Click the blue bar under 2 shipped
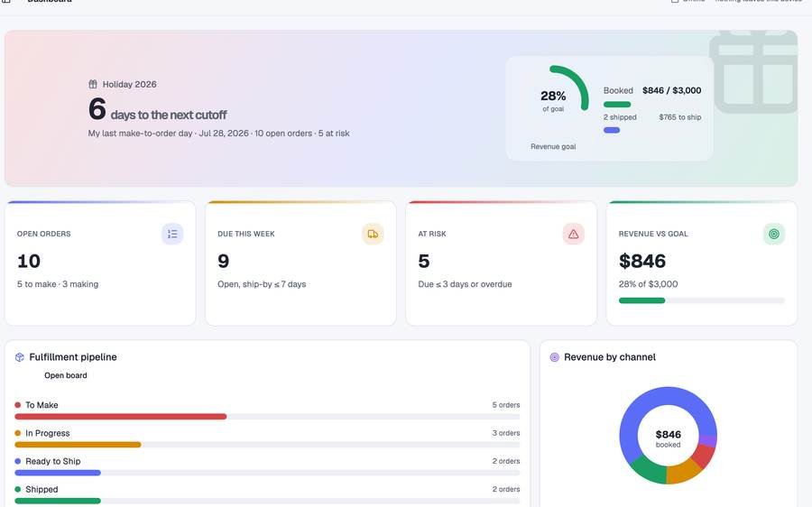 pyautogui.click(x=612, y=130)
